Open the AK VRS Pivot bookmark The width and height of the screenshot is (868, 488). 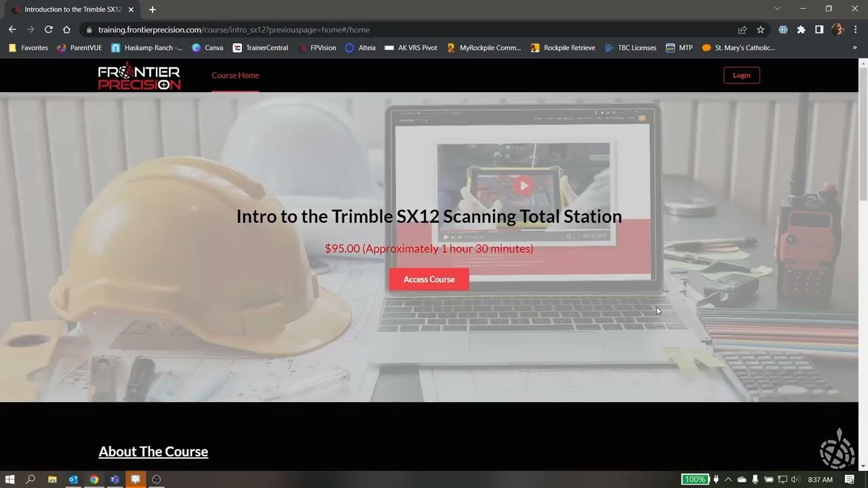[411, 48]
